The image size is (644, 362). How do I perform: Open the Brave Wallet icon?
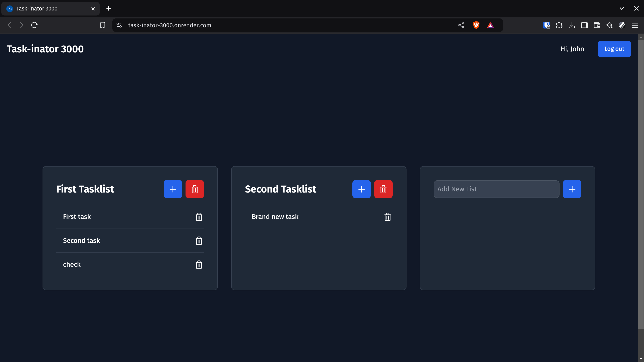(597, 25)
